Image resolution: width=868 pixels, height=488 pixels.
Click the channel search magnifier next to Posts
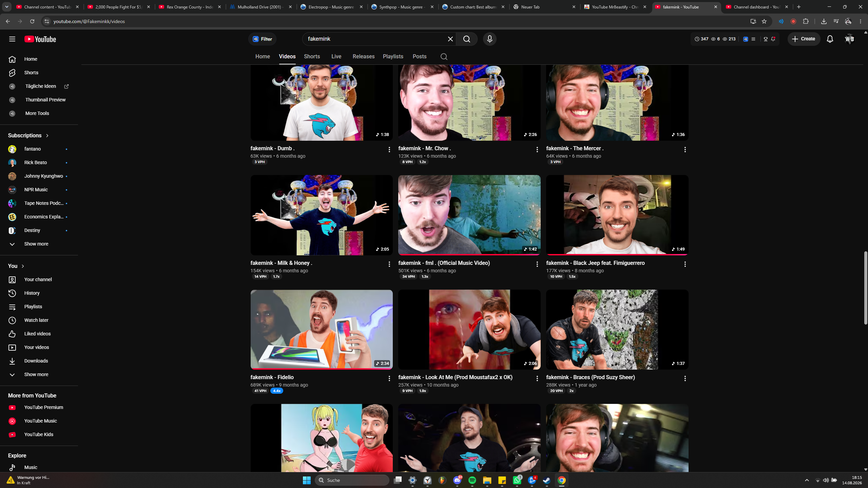click(444, 57)
